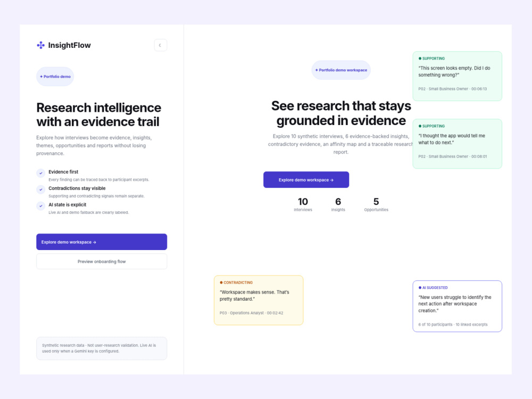Screen dimensions: 532x399
Task: Open the Contradicting 'Workspace makes sense' card
Action: point(259,300)
